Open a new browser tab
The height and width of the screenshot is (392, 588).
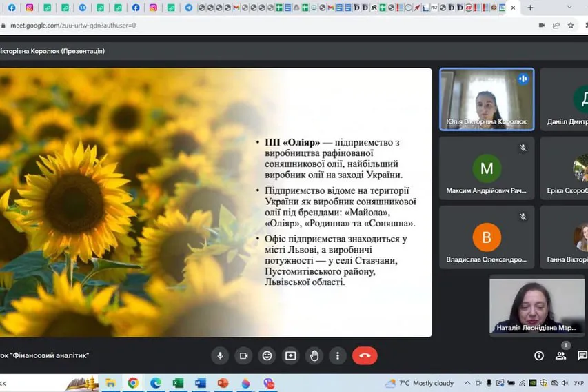[x=530, y=8]
